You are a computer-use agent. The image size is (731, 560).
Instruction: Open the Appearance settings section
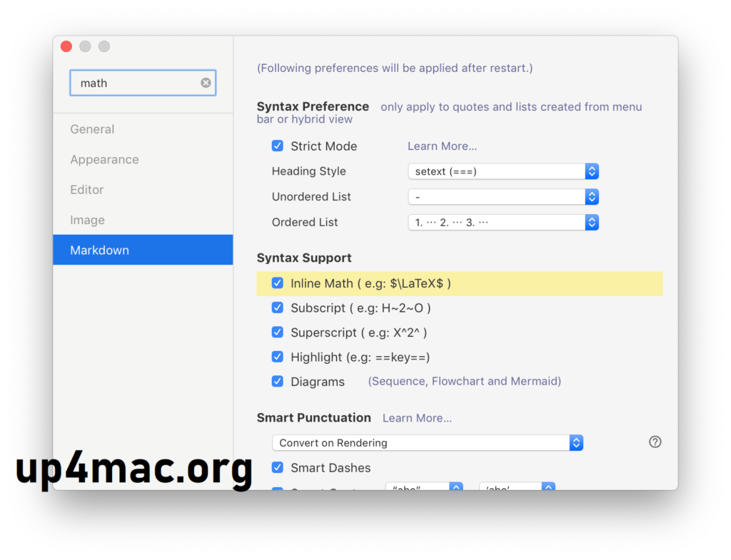(104, 159)
